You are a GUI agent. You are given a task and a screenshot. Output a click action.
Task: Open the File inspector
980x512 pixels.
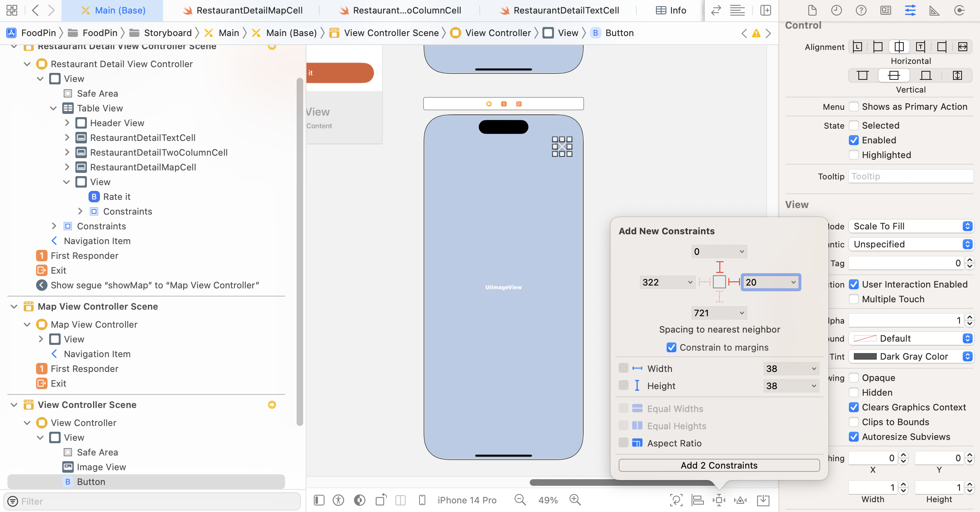[812, 10]
